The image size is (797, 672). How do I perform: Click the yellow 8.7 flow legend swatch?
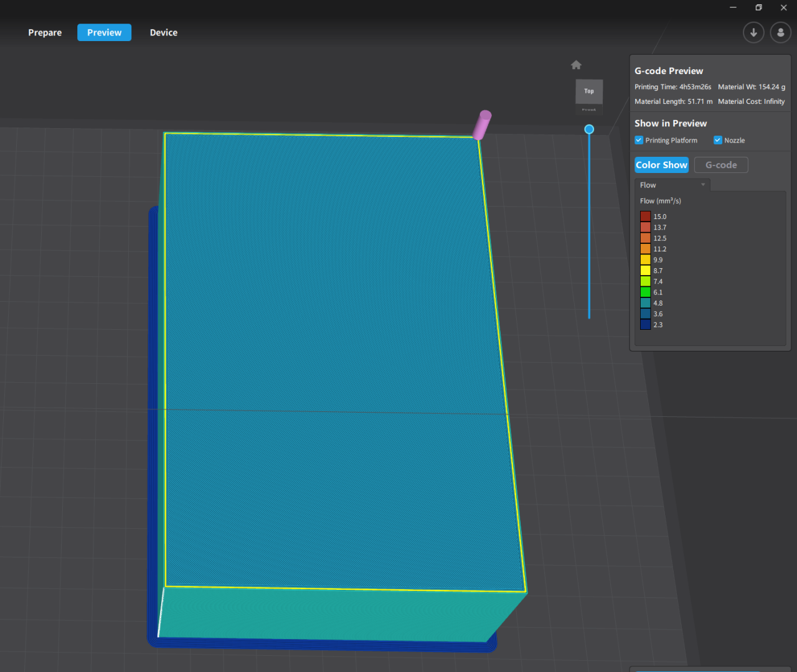tap(646, 271)
